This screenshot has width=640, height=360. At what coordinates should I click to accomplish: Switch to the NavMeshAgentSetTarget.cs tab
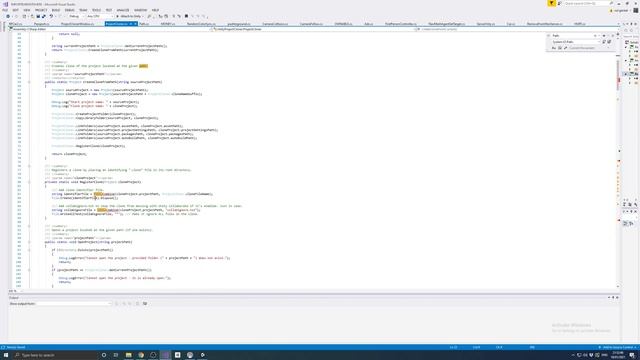447,24
